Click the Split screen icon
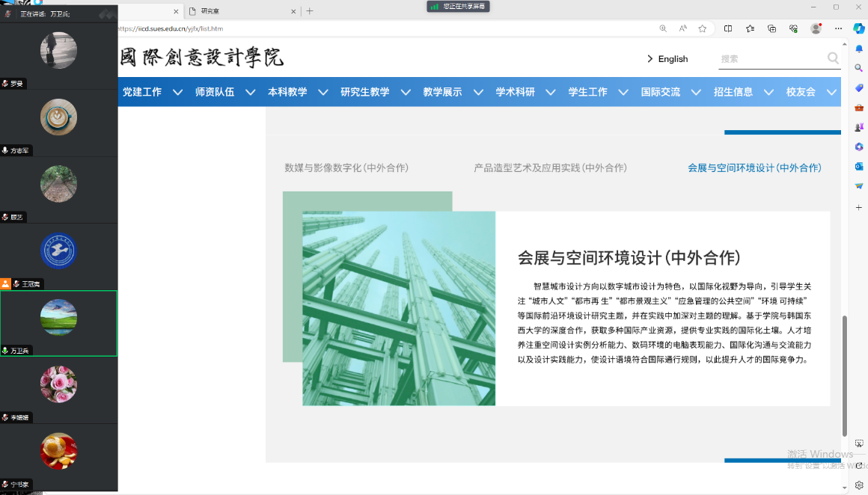 tap(728, 28)
